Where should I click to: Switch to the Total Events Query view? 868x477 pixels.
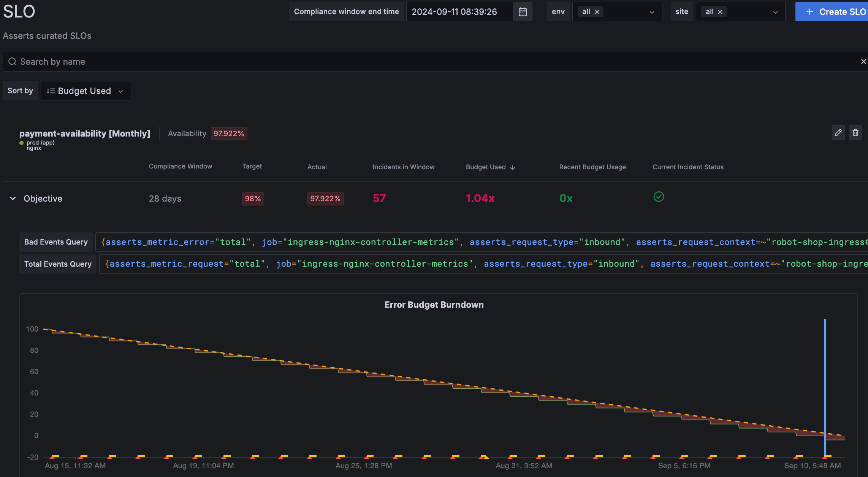[x=57, y=264]
